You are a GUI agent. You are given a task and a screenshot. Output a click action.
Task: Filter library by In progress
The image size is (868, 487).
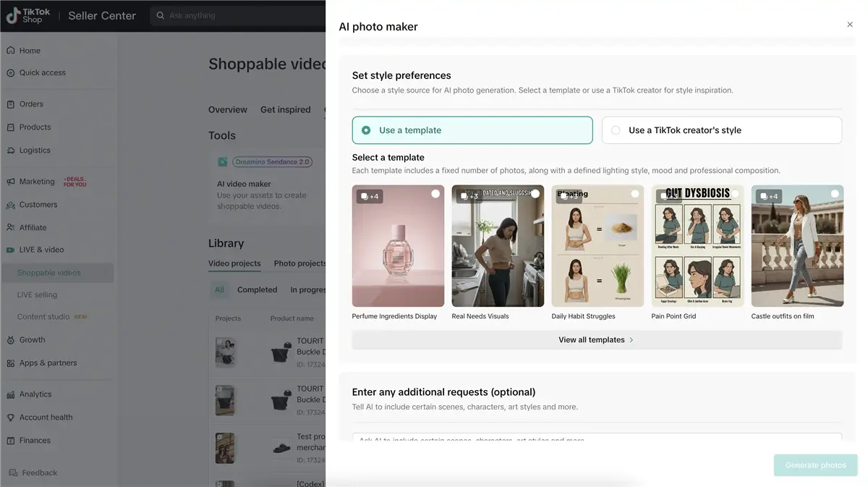click(x=308, y=289)
